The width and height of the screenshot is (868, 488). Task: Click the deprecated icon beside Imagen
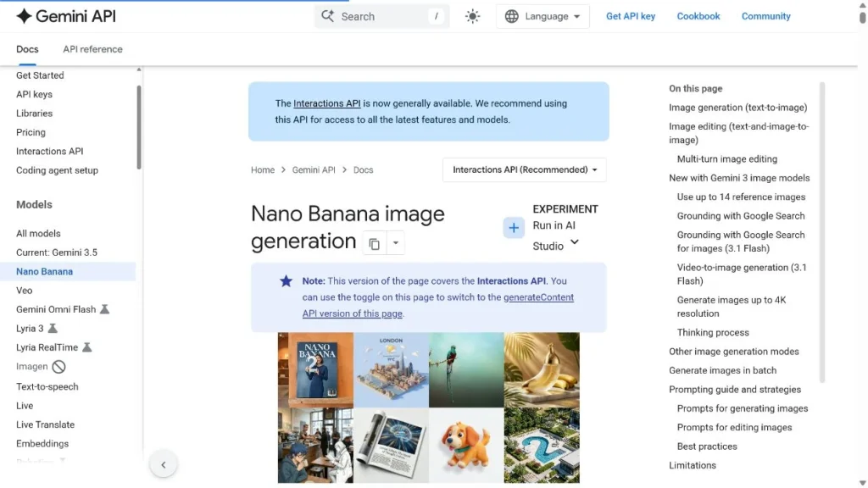58,366
